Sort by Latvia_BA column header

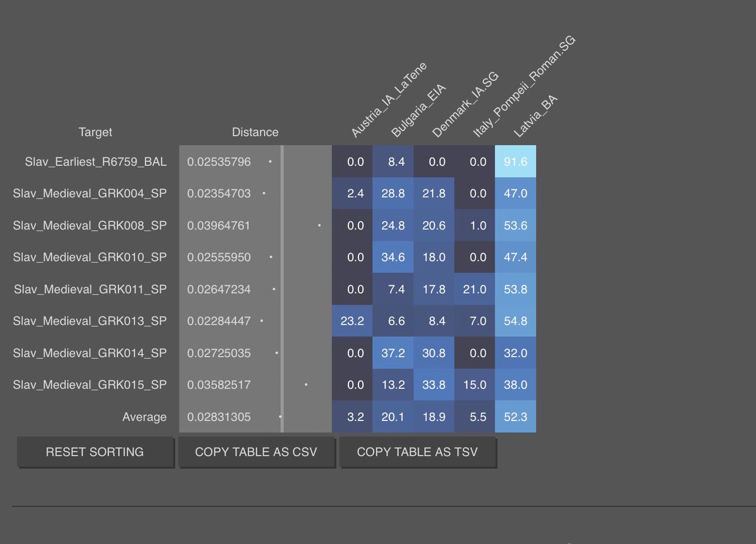click(x=535, y=116)
